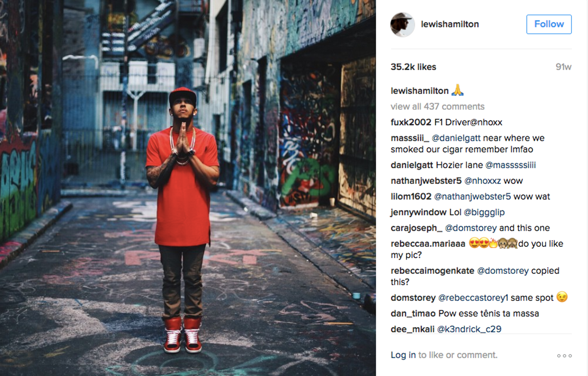Open the three-dot more options menu
The width and height of the screenshot is (588, 376).
coord(564,356)
